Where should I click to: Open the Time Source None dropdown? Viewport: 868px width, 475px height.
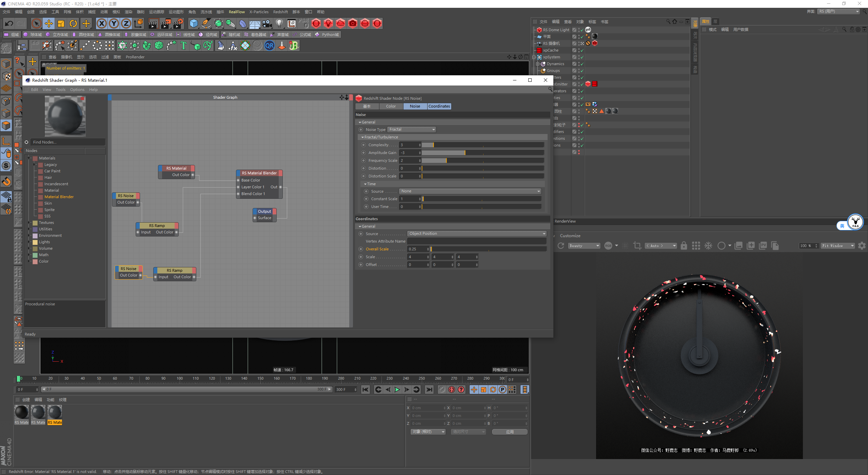[470, 191]
